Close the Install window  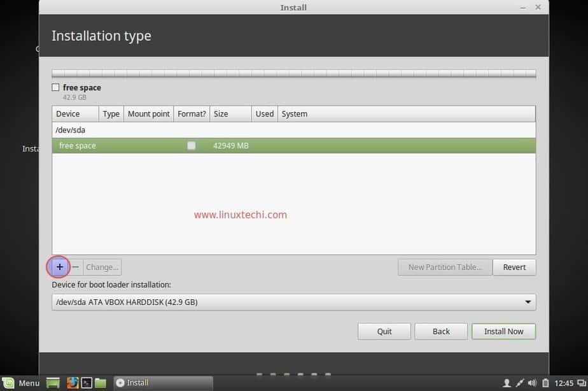pyautogui.click(x=538, y=7)
